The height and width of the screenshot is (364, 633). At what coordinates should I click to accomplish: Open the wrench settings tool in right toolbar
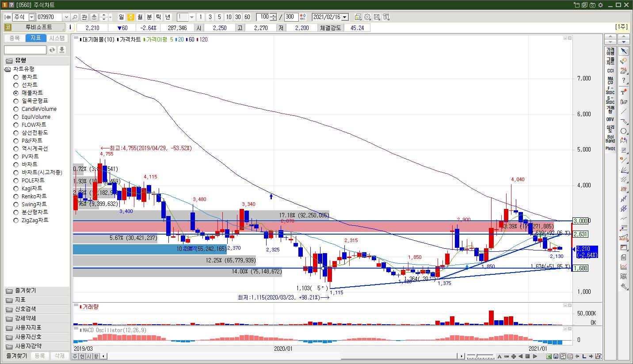point(624,287)
